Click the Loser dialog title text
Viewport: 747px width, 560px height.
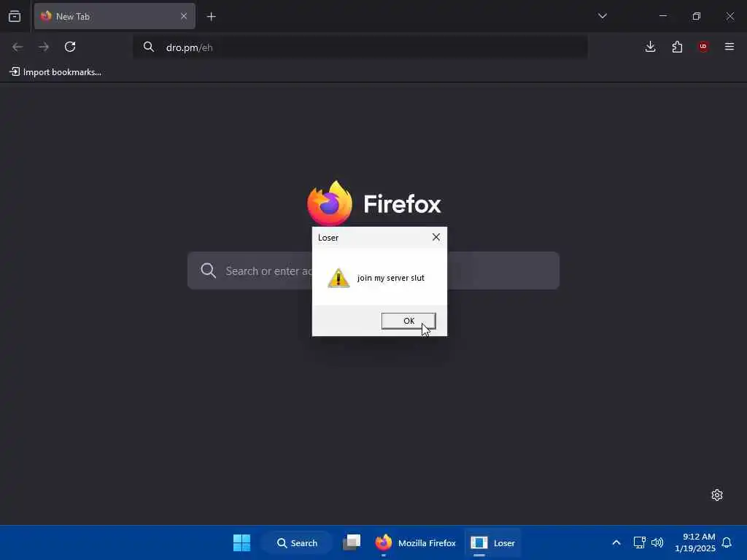(328, 238)
